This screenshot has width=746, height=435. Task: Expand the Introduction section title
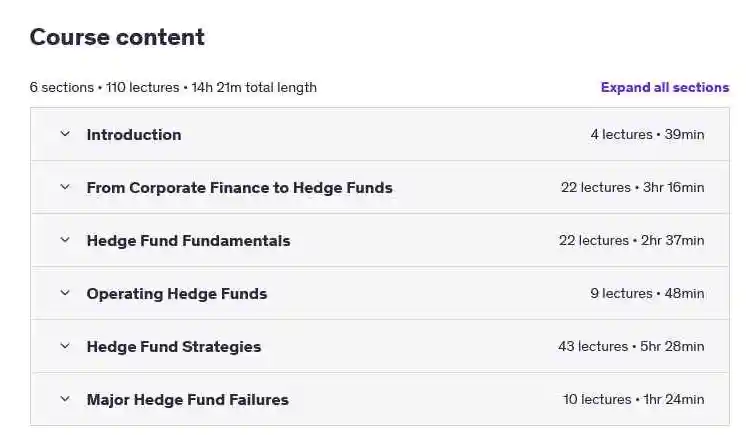click(x=134, y=135)
